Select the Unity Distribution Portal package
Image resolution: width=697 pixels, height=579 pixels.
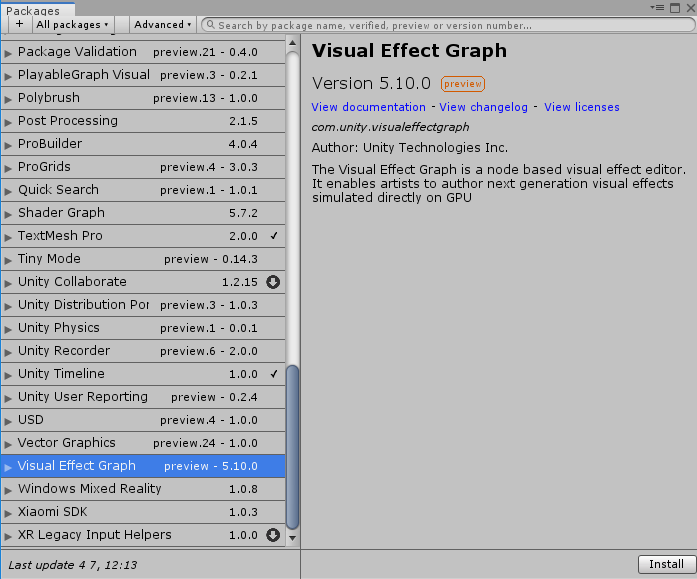tap(143, 305)
